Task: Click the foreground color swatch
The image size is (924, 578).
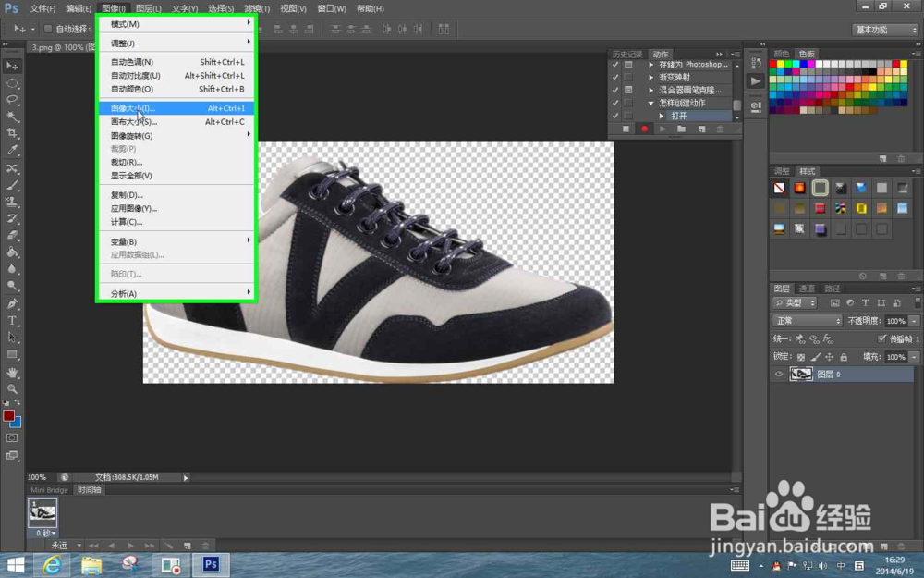Action: point(8,415)
